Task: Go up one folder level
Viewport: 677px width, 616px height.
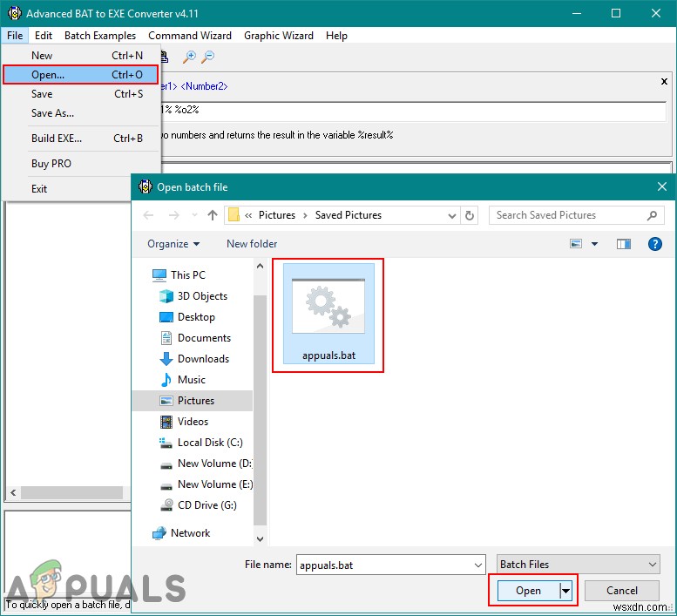Action: [x=212, y=215]
